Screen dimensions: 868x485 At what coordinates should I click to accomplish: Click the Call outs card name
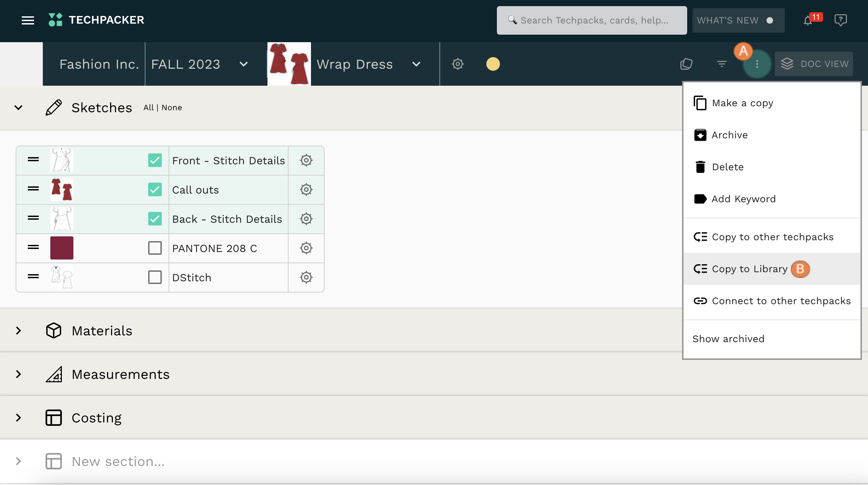point(195,190)
